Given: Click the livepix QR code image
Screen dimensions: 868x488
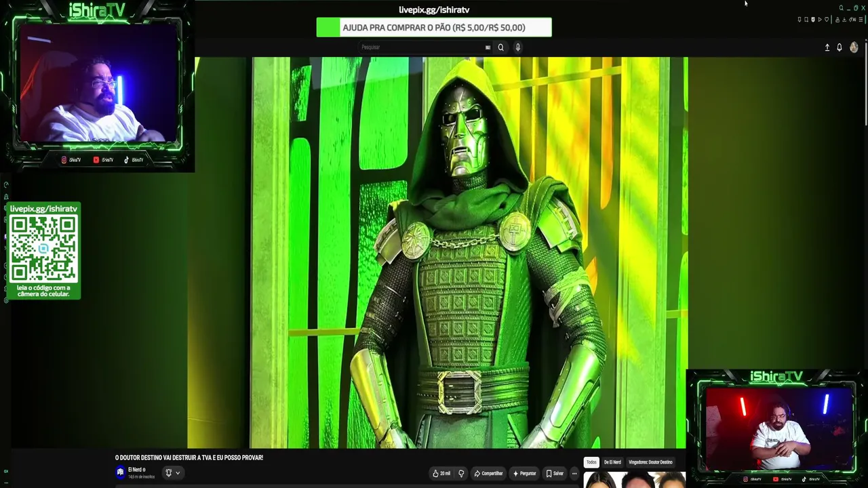Looking at the screenshot, I should coord(43,249).
